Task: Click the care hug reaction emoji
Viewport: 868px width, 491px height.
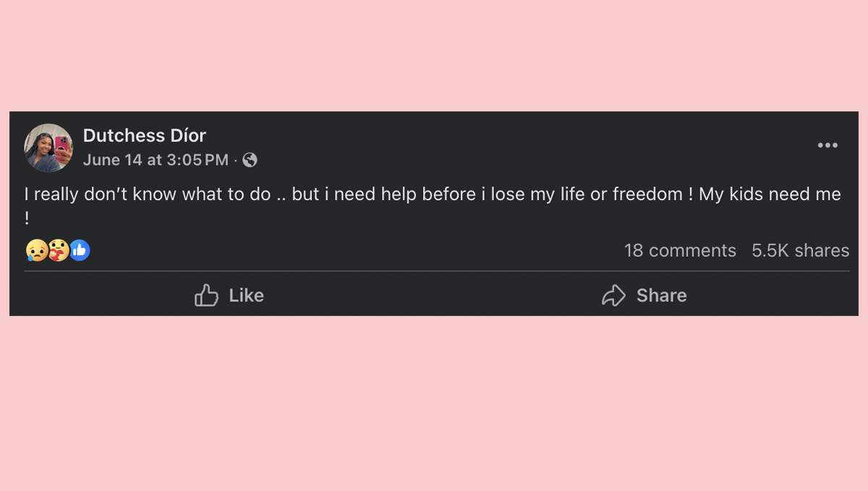Action: (x=59, y=250)
